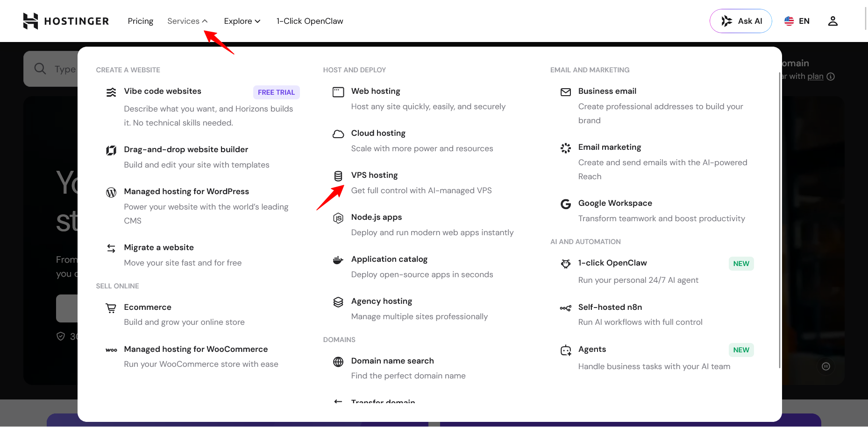Click the Services menu vertical scrollbar
The width and height of the screenshot is (868, 427).
pos(780,220)
